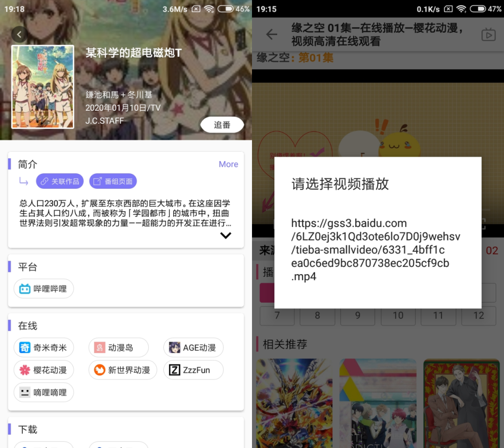Select episode 11 button
The width and height of the screenshot is (504, 448).
[x=438, y=315]
